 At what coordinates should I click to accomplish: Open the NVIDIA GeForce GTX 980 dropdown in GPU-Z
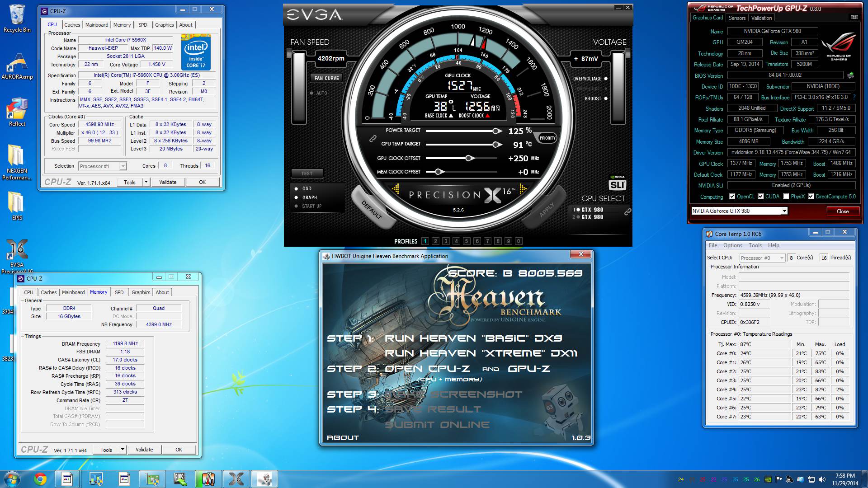click(784, 211)
